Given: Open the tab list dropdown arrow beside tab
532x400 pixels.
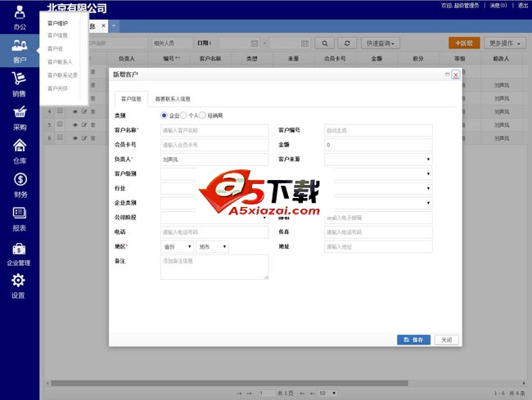Looking at the screenshot, I should pyautogui.click(x=114, y=25).
